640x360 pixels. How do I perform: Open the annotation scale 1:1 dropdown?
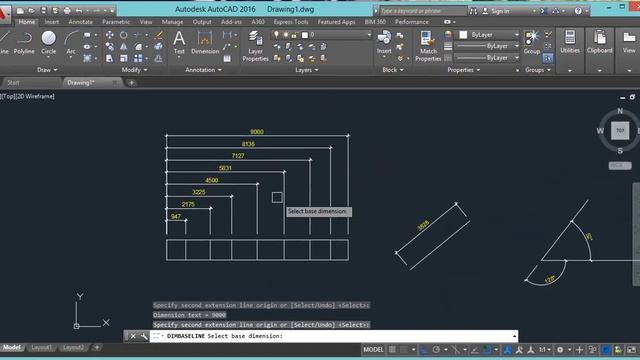(x=544, y=350)
